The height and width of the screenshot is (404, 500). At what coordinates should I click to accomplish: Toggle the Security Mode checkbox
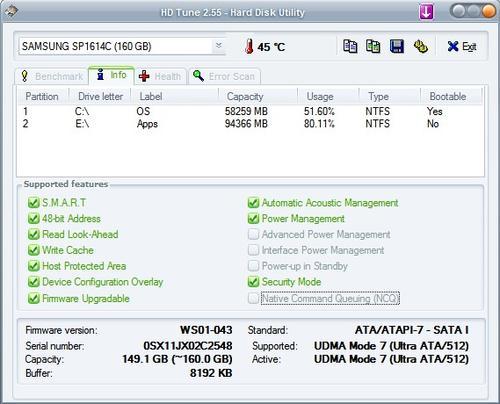[x=253, y=282]
